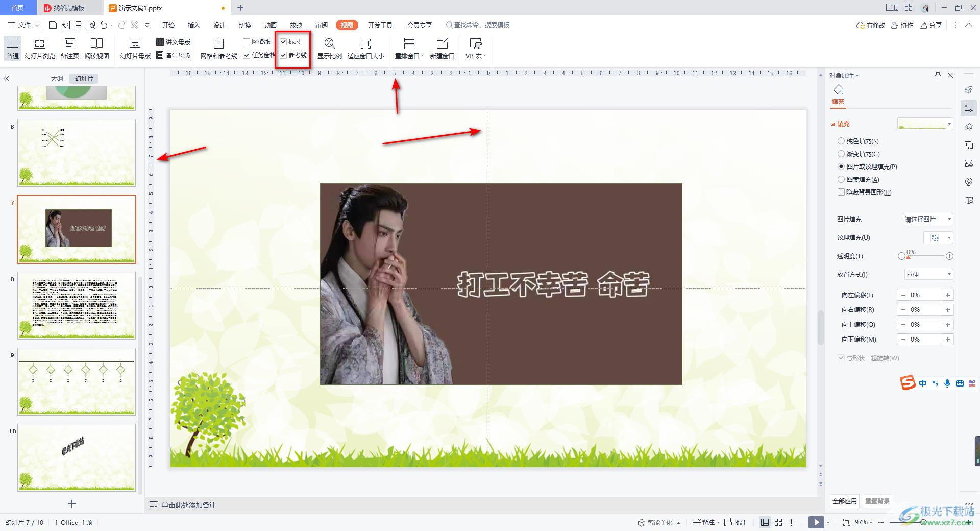
Task: Go to 首页 home tab
Action: point(17,8)
